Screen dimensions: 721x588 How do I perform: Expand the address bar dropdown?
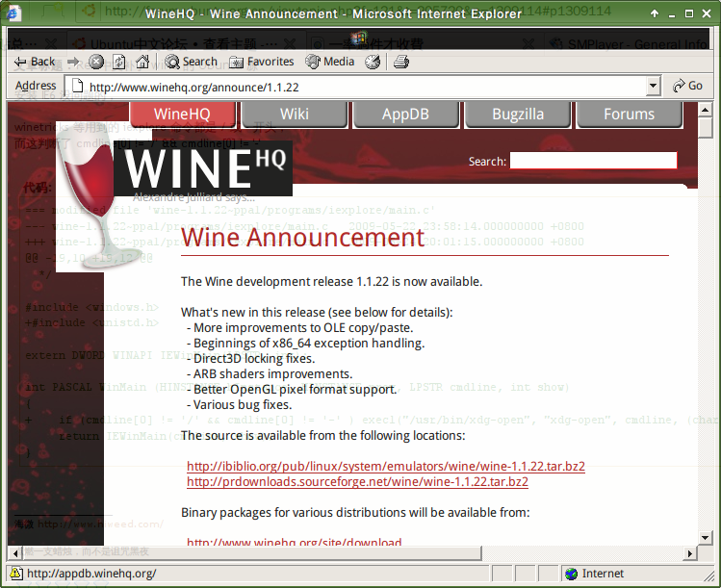tap(653, 86)
